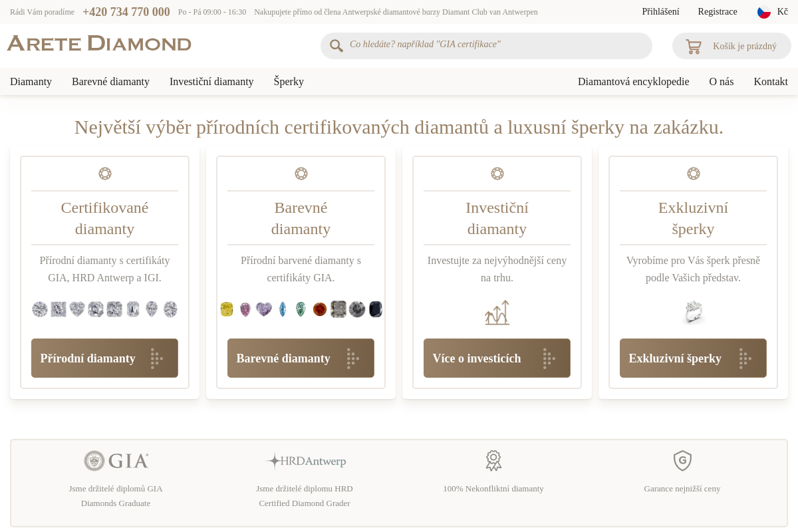The height and width of the screenshot is (532, 798).
Task: Click the Přírodní diamanty button
Action: pos(104,358)
